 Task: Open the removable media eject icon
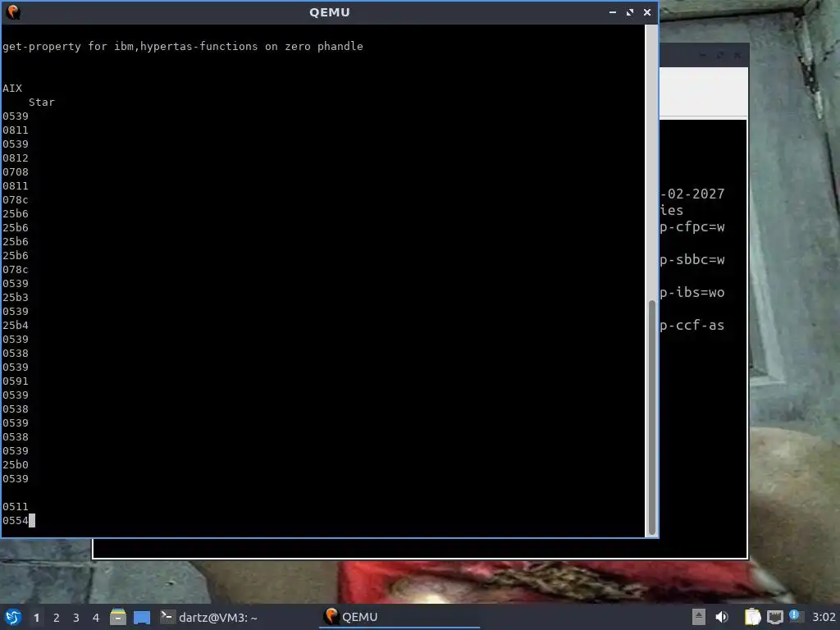(x=699, y=617)
